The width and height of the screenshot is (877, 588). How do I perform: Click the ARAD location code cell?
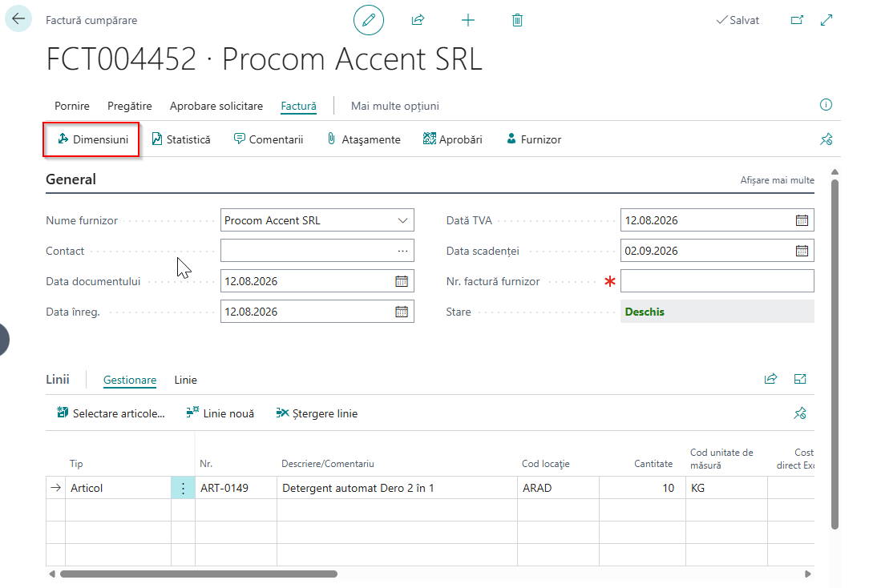click(558, 488)
